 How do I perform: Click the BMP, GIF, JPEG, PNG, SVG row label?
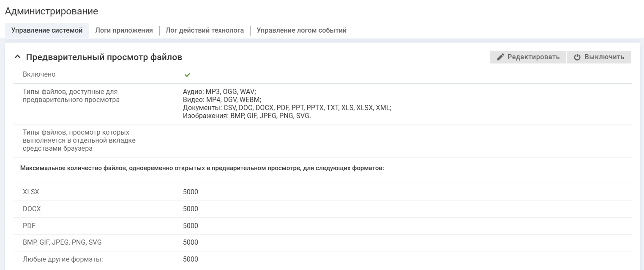click(x=62, y=242)
